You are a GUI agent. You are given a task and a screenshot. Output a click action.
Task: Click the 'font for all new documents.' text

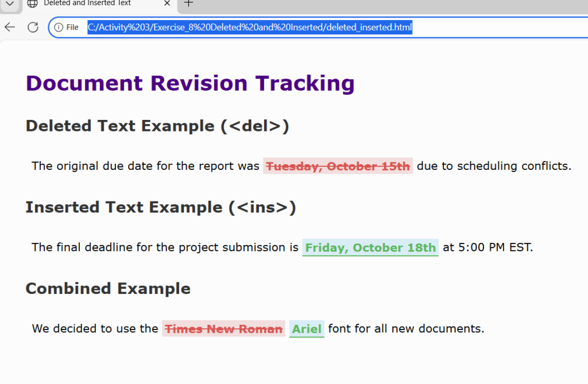coord(406,329)
